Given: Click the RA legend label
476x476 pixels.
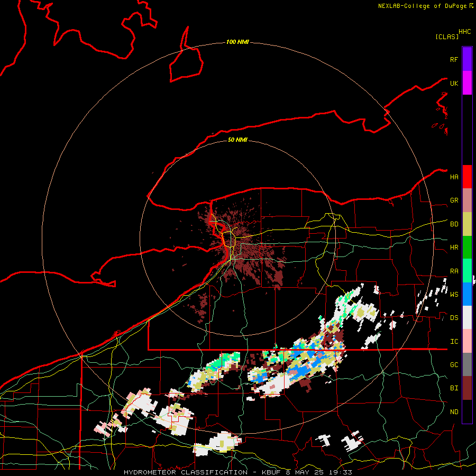Looking at the screenshot, I should [454, 271].
